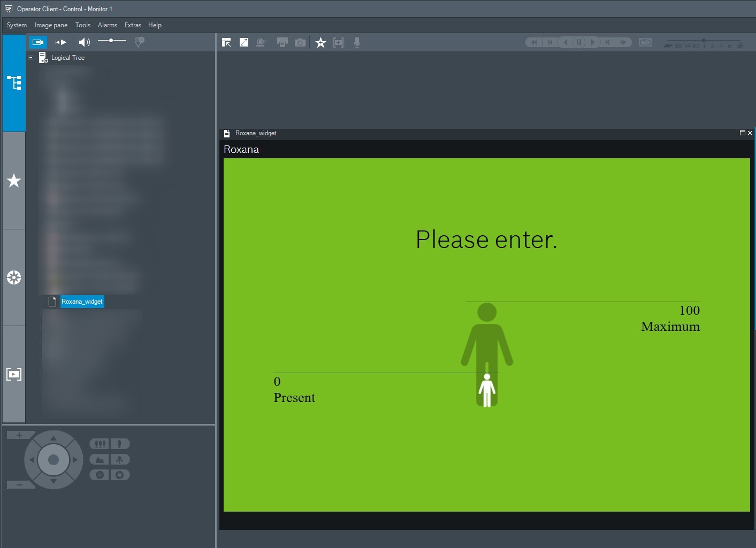Image resolution: width=756 pixels, height=548 pixels.
Task: Open the Image pane menu
Action: (51, 25)
